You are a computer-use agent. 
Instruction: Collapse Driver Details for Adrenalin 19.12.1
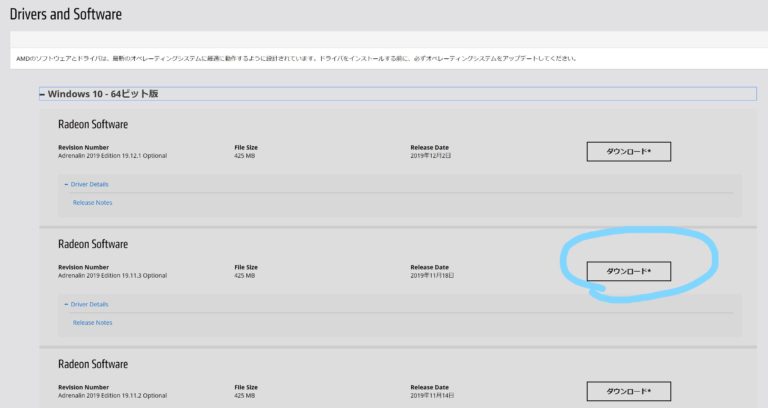point(88,184)
